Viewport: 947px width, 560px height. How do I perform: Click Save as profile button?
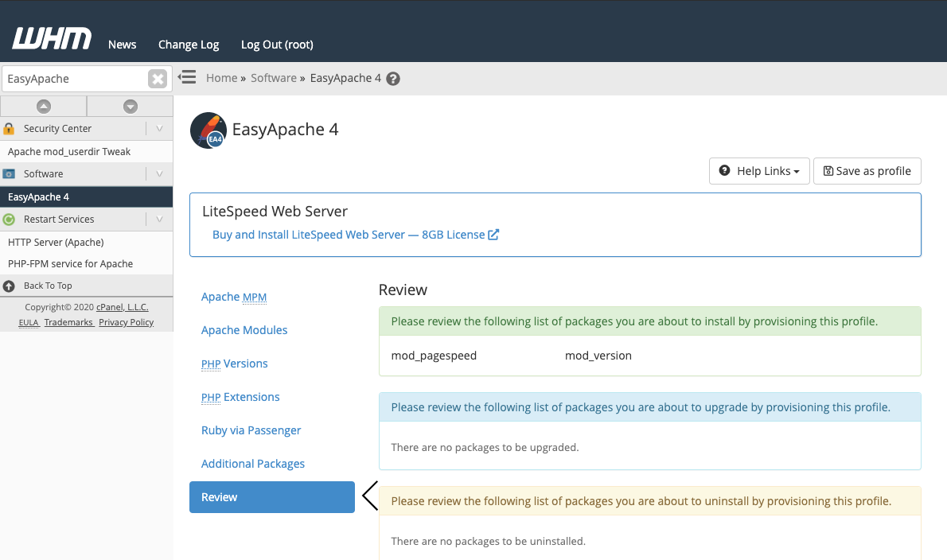(x=867, y=171)
